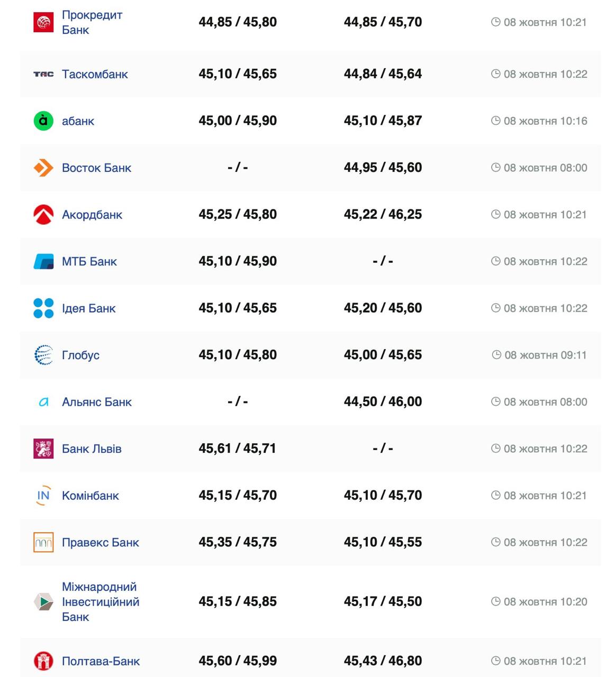Viewport: 616px width, 677px height.
Task: Open the Таскомбанк bank link
Action: [x=95, y=75]
